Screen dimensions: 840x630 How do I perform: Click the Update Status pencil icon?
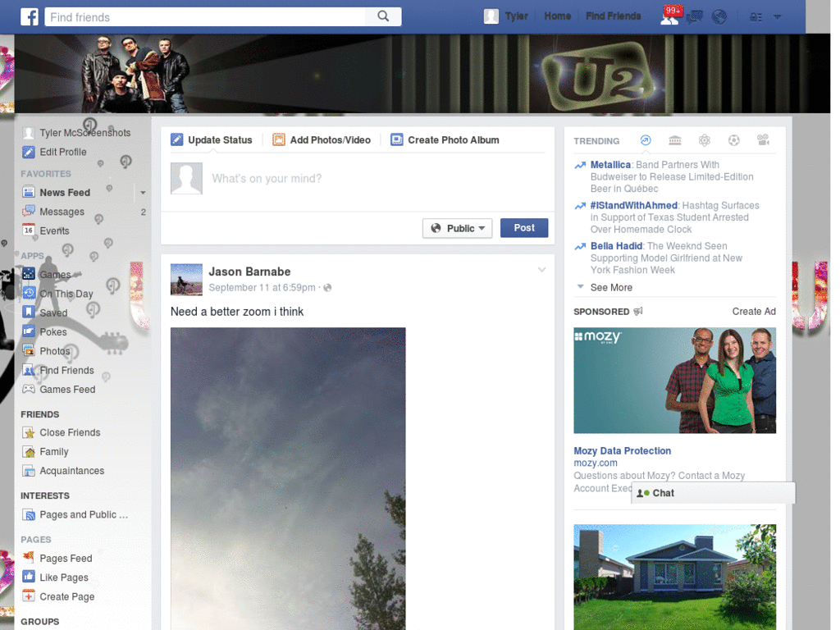point(177,139)
